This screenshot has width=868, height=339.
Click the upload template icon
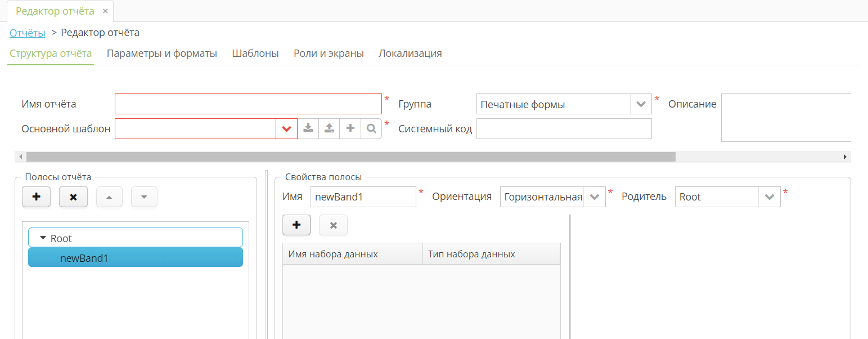click(329, 128)
